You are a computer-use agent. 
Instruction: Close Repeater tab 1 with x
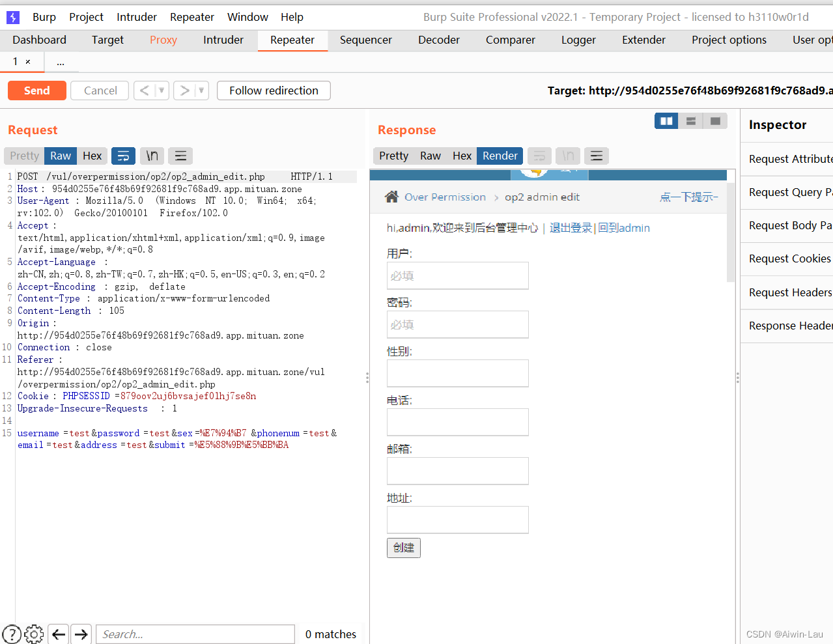[x=28, y=62]
